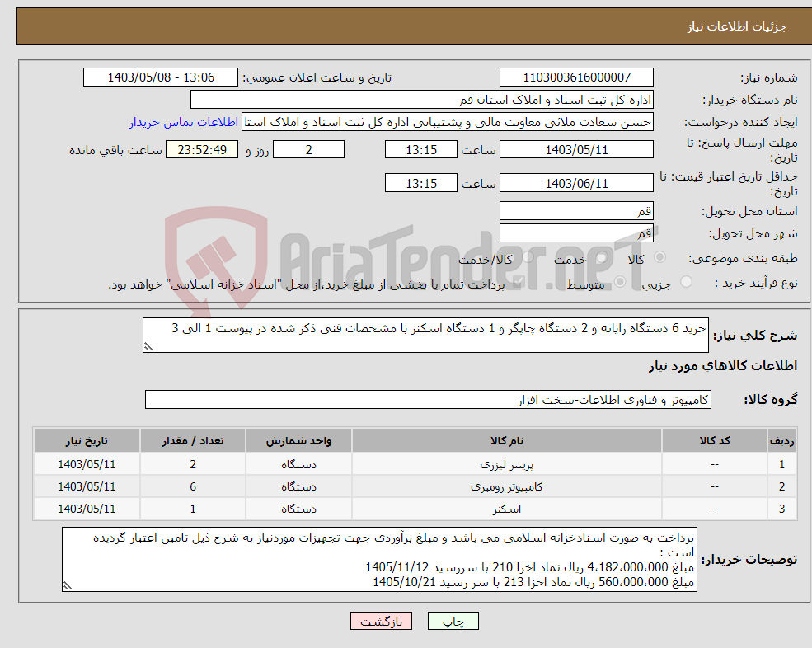Click the price validity date 1403/06/11 field
812x648 pixels.
point(576,183)
